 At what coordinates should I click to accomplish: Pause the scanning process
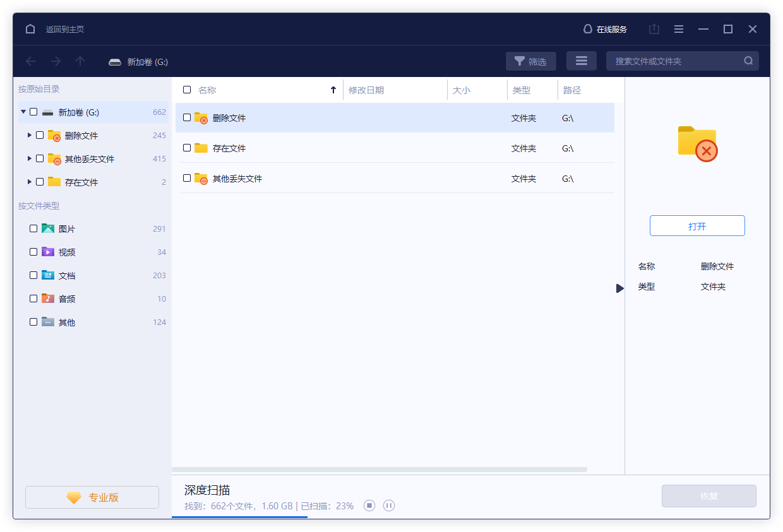(389, 505)
